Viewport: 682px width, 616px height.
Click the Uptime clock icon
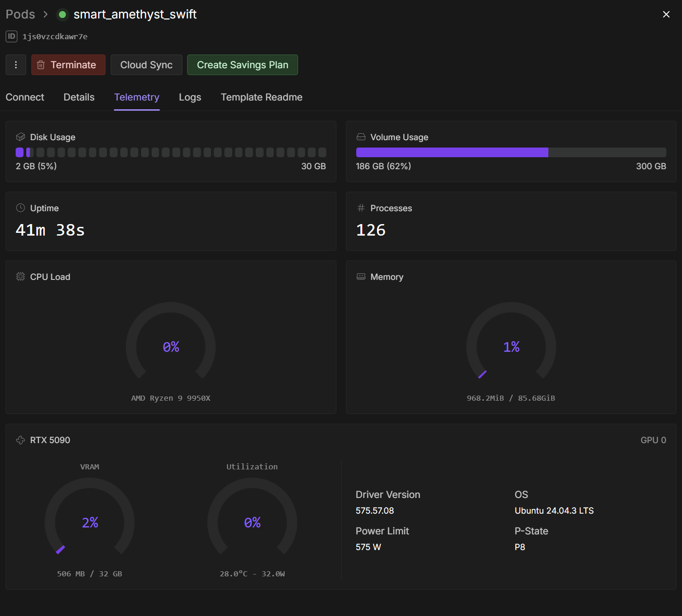click(20, 208)
